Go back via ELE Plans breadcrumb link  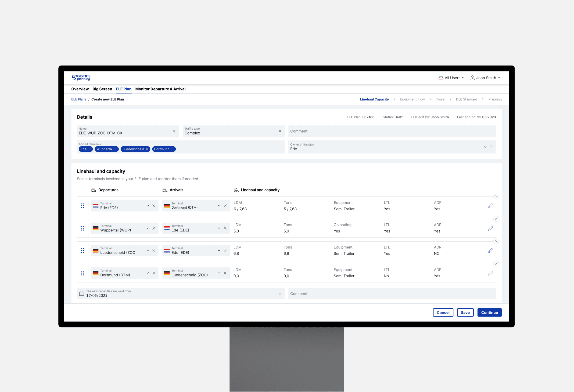[78, 99]
